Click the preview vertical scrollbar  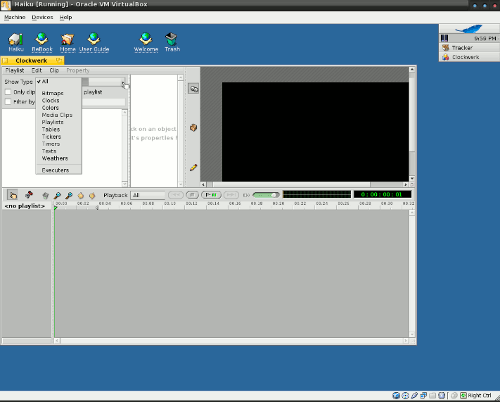pyautogui.click(x=412, y=124)
